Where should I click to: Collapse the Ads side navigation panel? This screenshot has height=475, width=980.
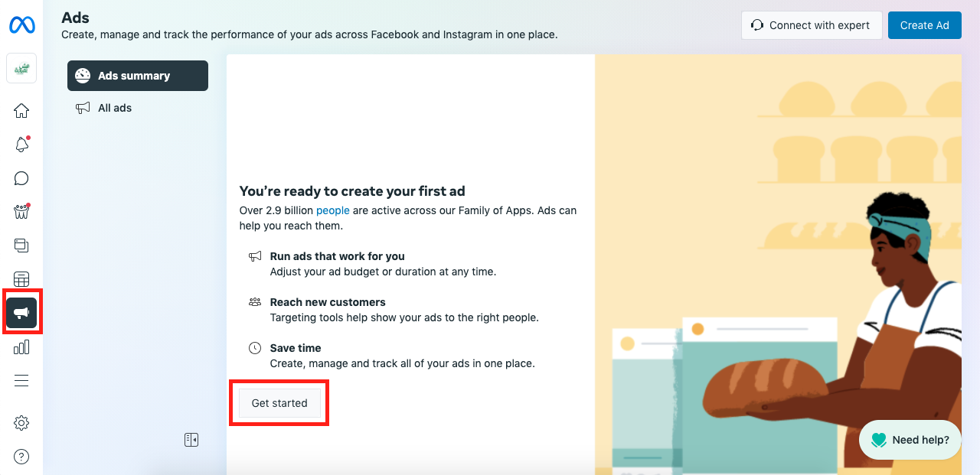(191, 440)
